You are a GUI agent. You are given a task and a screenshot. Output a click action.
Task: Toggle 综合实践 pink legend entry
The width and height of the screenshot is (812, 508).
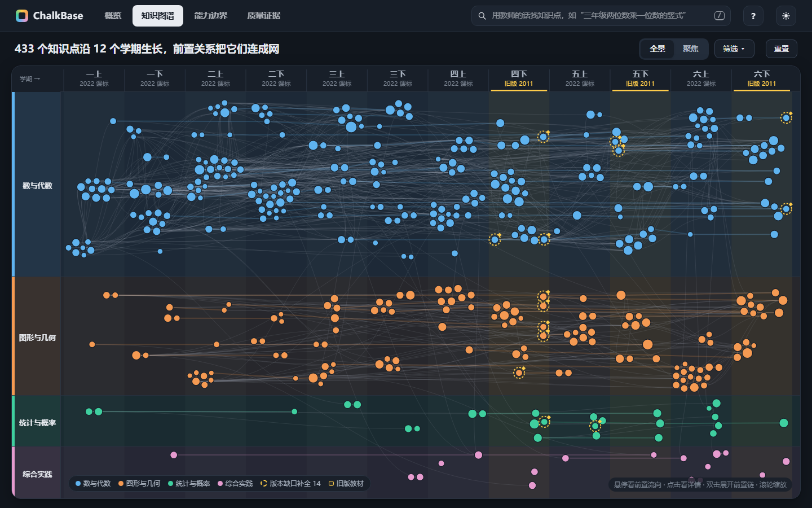(x=235, y=484)
